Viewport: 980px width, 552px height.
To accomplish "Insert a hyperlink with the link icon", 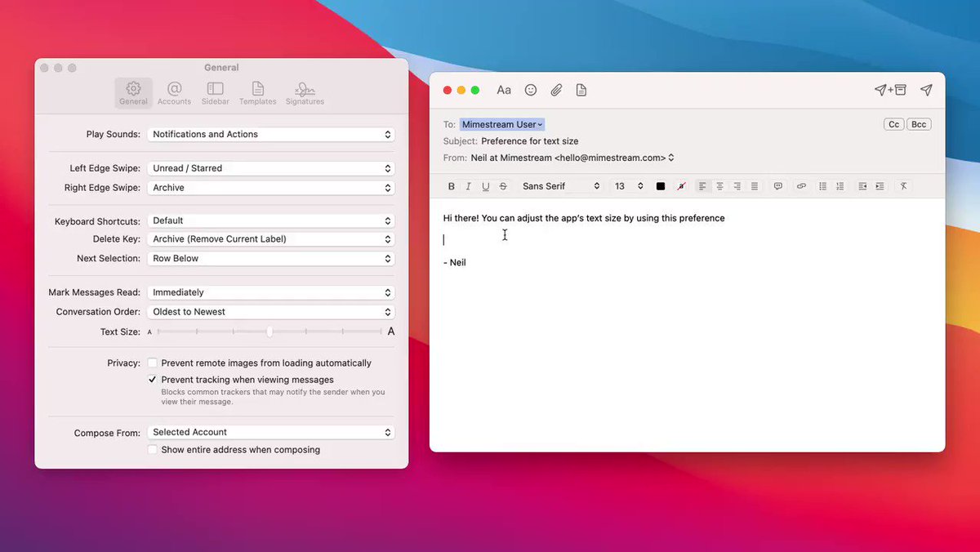I will pyautogui.click(x=801, y=186).
